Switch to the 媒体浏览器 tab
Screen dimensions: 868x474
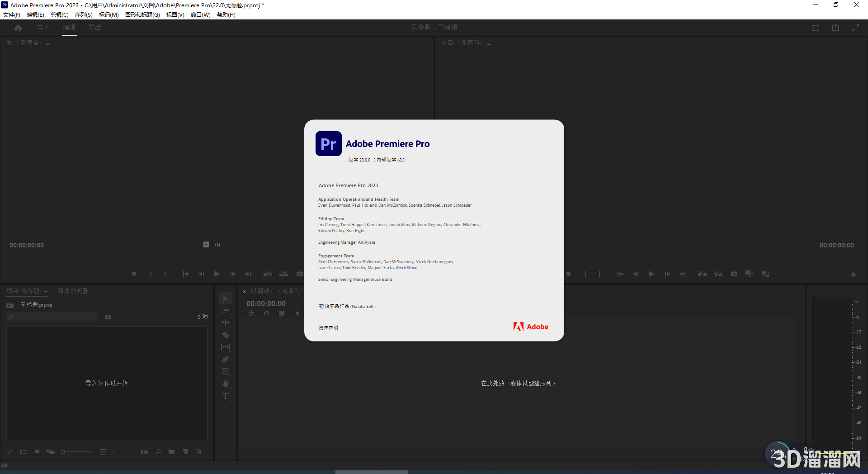click(x=72, y=291)
